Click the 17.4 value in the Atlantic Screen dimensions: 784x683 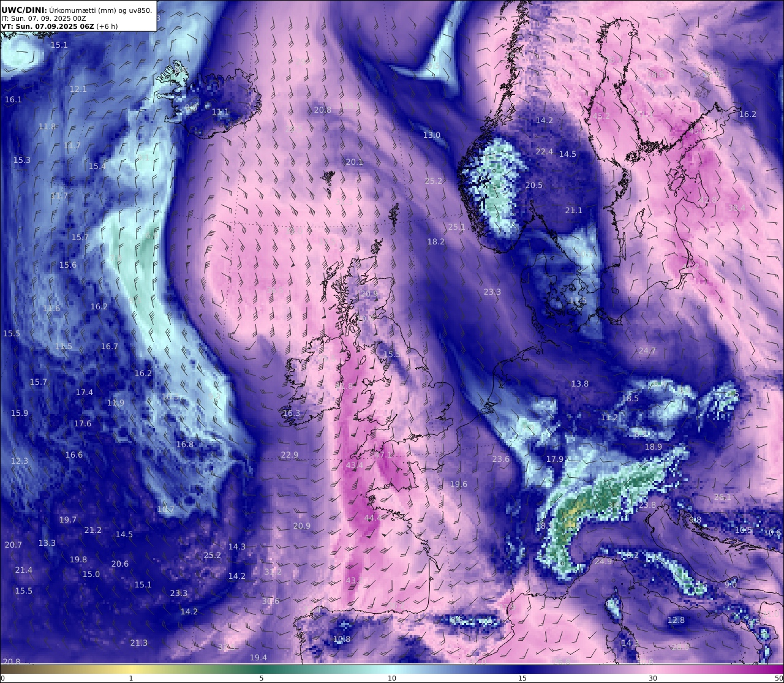(85, 392)
